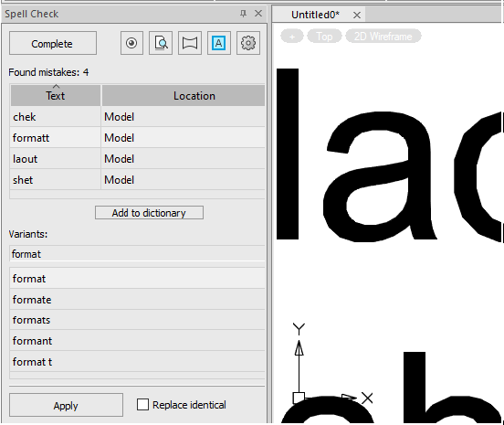Choose the 'formats' suggestion
This screenshot has height=425, width=504.
(137, 320)
